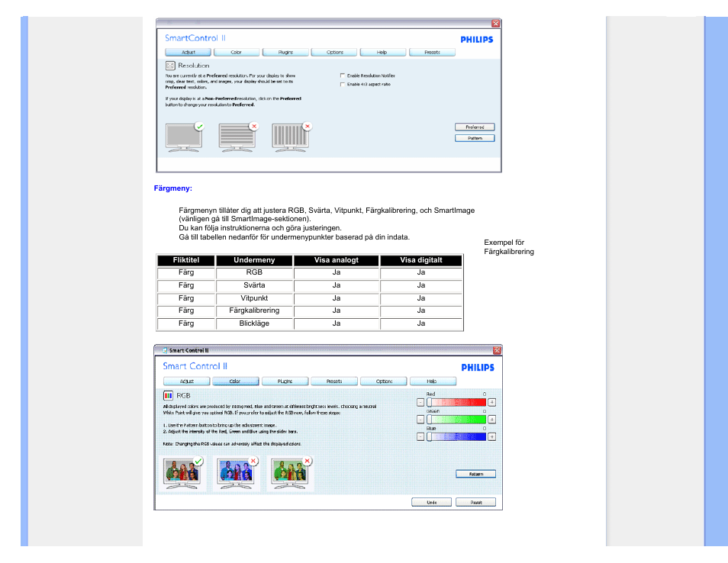
Task: Close the lower Smart Control II RGB window
Action: pyautogui.click(x=497, y=350)
